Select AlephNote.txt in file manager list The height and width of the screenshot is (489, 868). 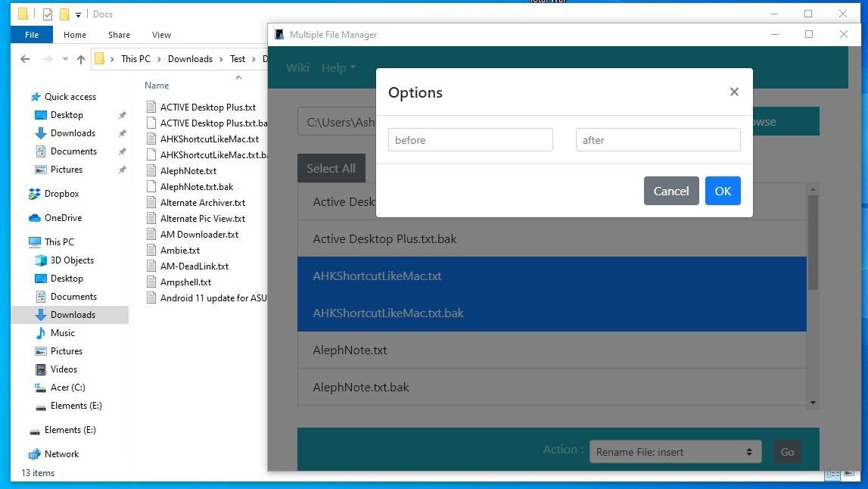552,350
